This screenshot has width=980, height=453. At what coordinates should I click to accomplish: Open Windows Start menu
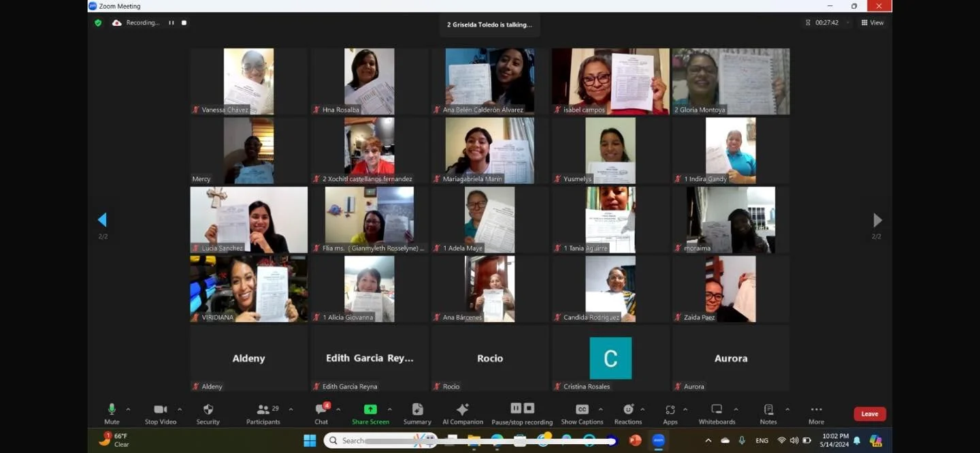pyautogui.click(x=310, y=440)
